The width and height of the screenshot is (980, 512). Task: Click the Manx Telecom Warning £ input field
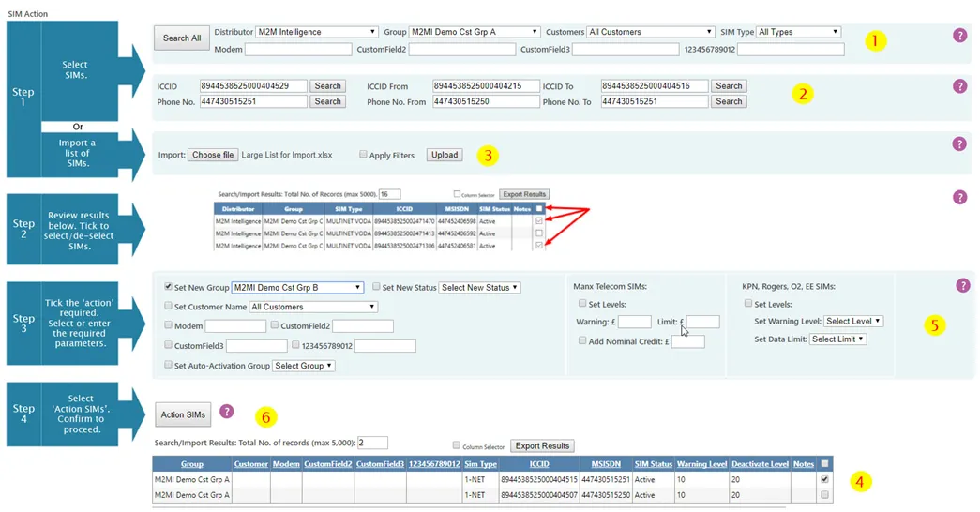[634, 322]
